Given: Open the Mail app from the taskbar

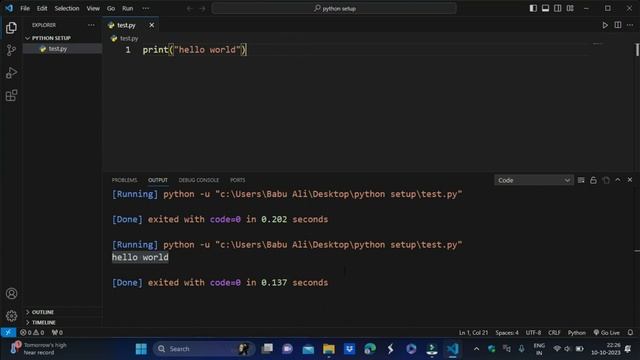Looking at the screenshot, I should click(308, 349).
